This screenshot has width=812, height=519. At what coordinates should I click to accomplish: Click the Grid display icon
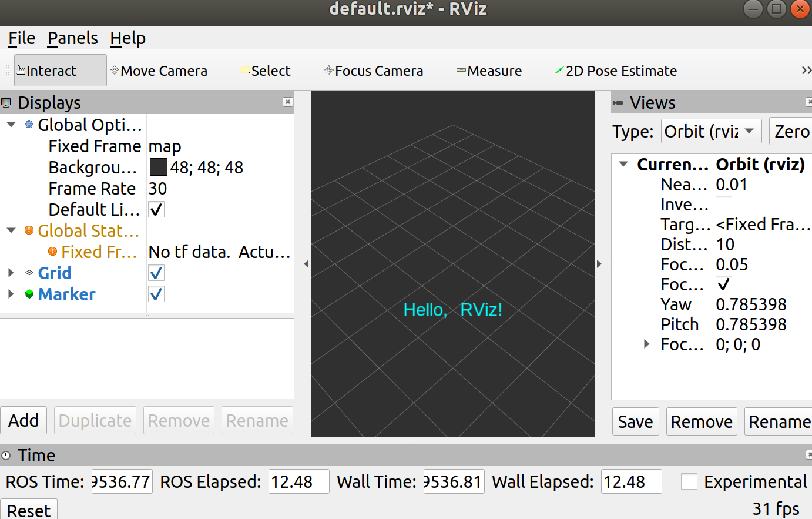click(29, 273)
